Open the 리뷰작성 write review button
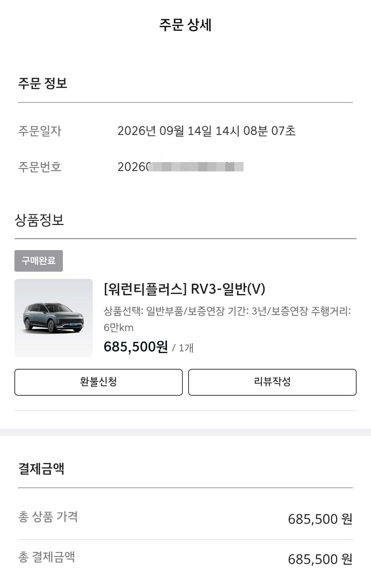The image size is (371, 588). click(x=272, y=382)
